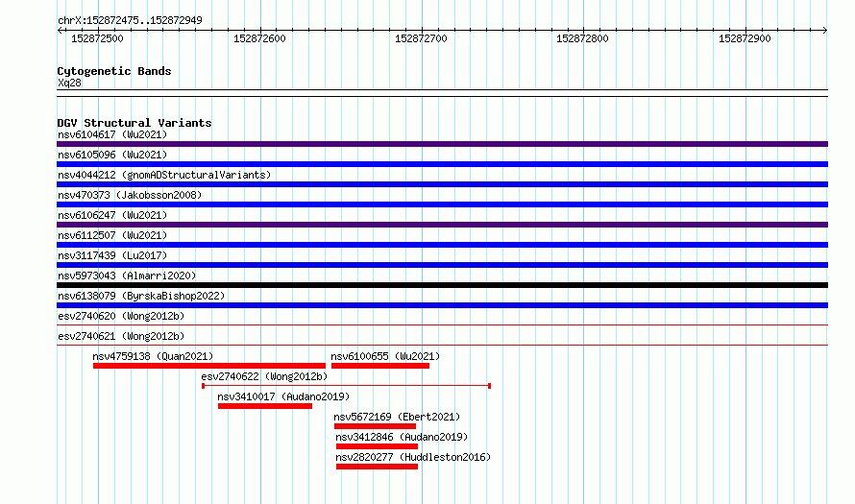Open nsv6100655 (Wu2021) label

[x=385, y=356]
